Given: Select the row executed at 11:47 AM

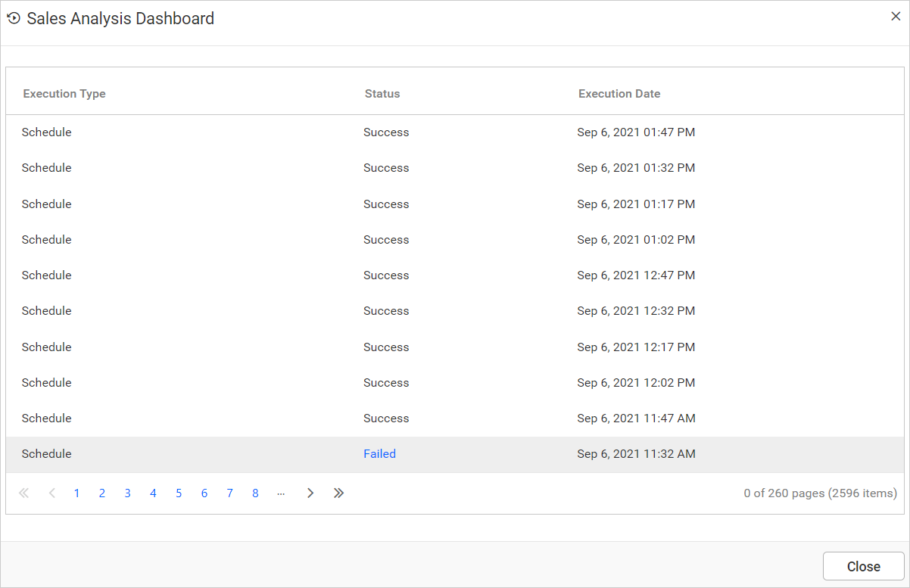Looking at the screenshot, I should tap(454, 418).
